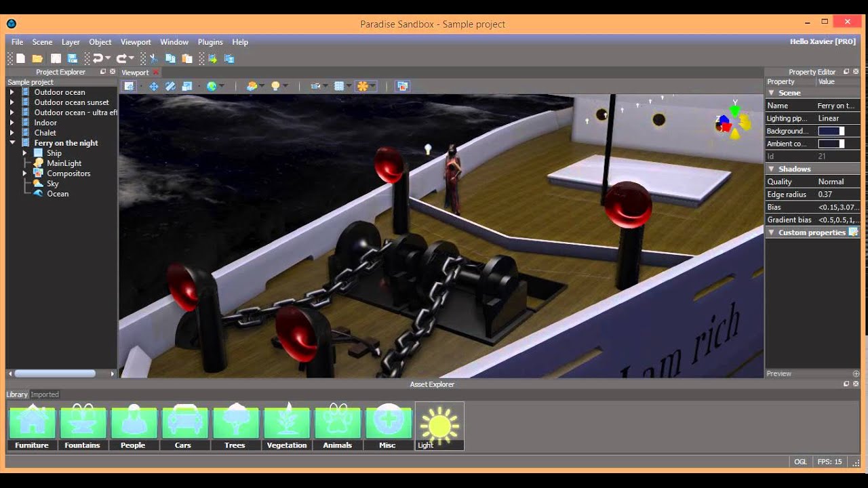Viewport: 868px width, 488px height.
Task: Click the Save all floppy icon
Action: (x=73, y=59)
